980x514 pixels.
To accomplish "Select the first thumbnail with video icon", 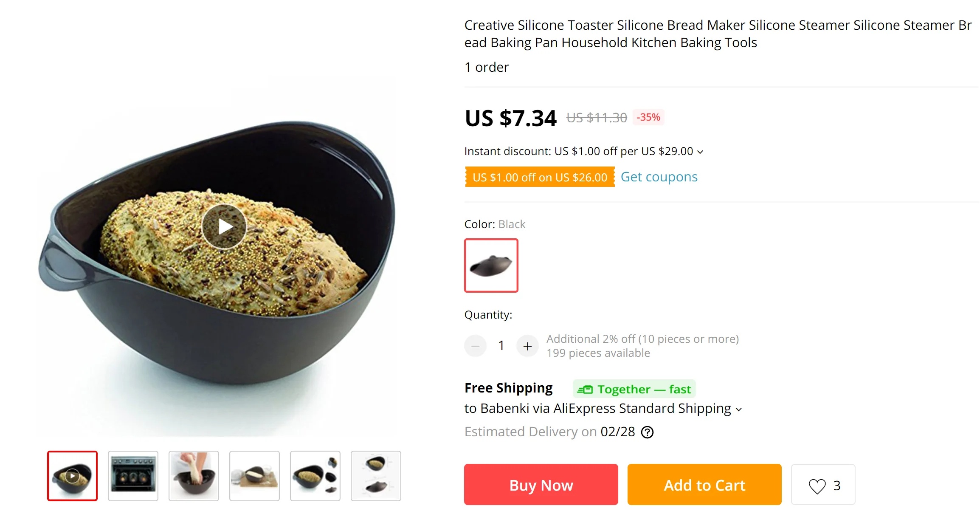I will [x=72, y=476].
